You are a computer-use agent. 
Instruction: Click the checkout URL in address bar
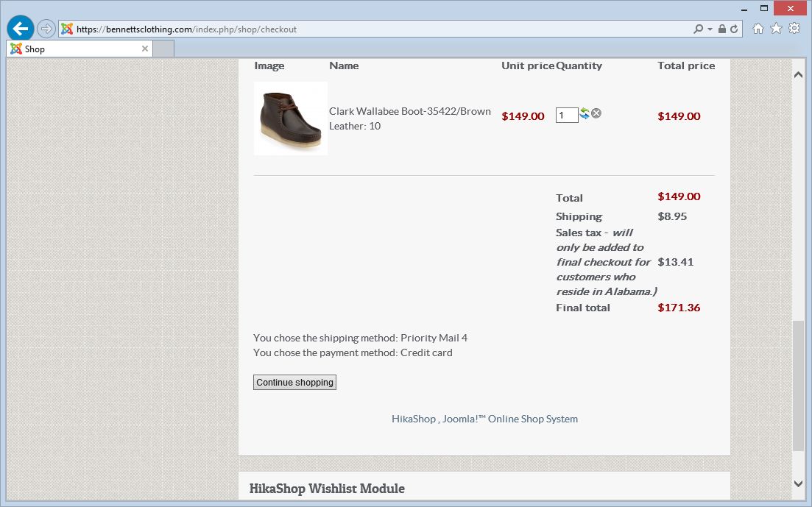coord(186,29)
